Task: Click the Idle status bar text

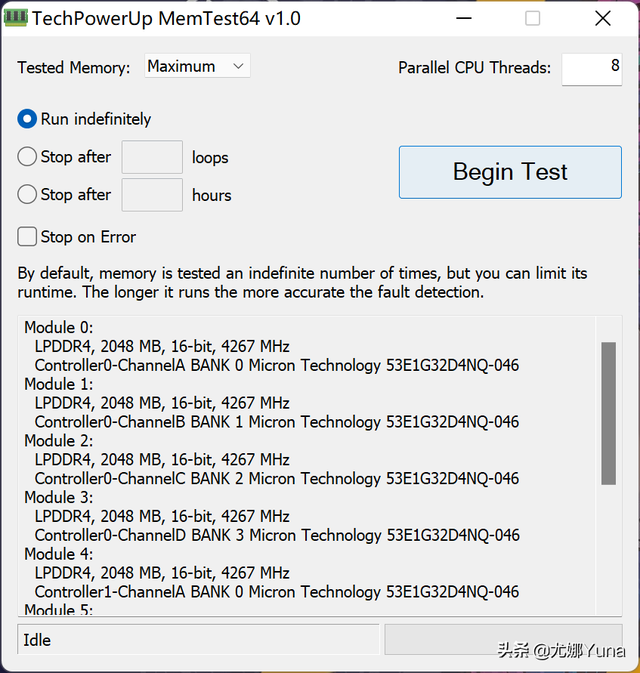Action: point(38,640)
